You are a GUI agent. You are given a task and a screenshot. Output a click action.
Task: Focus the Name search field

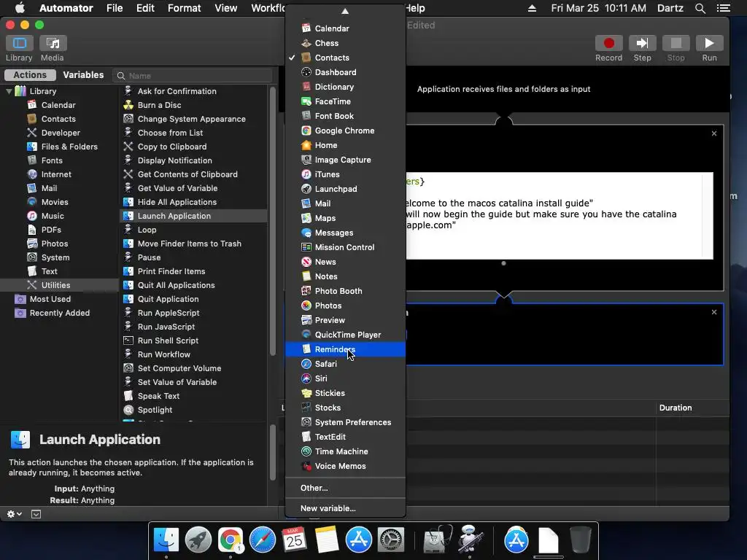pyautogui.click(x=193, y=76)
